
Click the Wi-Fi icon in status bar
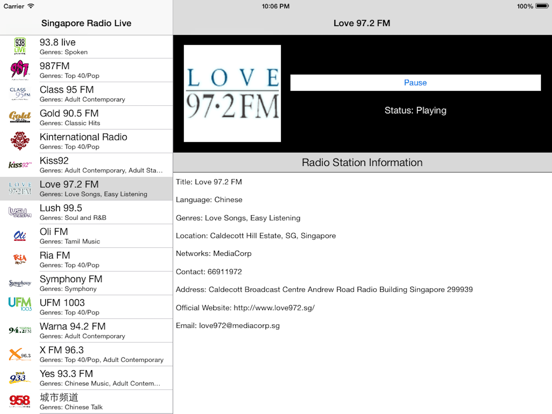point(31,6)
